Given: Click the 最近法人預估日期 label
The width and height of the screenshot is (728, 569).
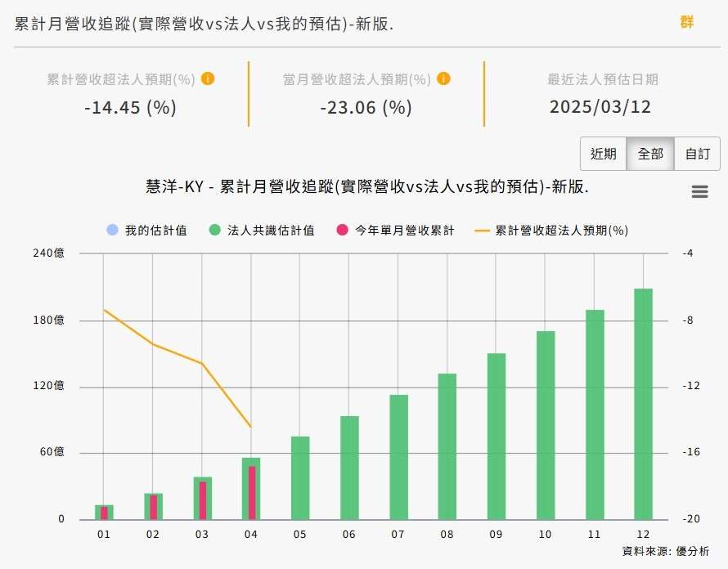Looking at the screenshot, I should (x=603, y=79).
